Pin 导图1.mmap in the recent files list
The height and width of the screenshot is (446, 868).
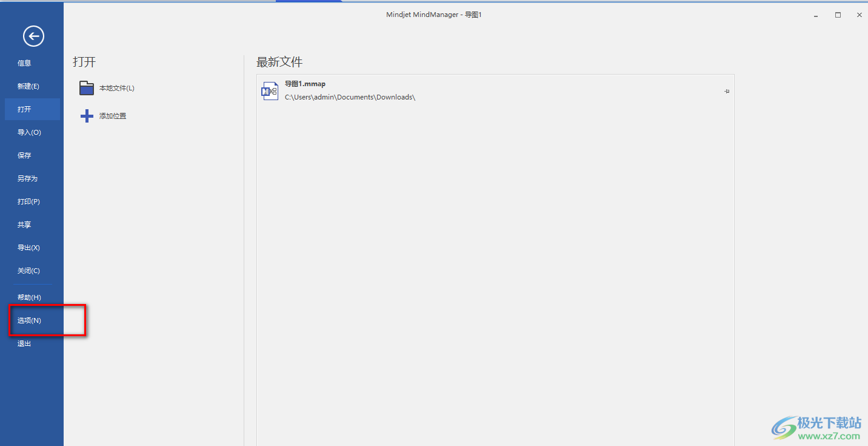tap(727, 91)
